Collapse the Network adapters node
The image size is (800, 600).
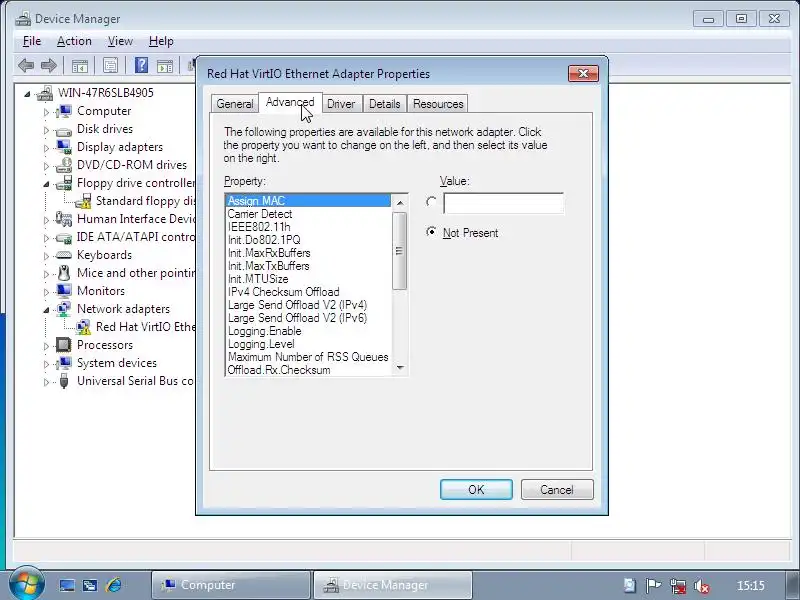tap(46, 310)
